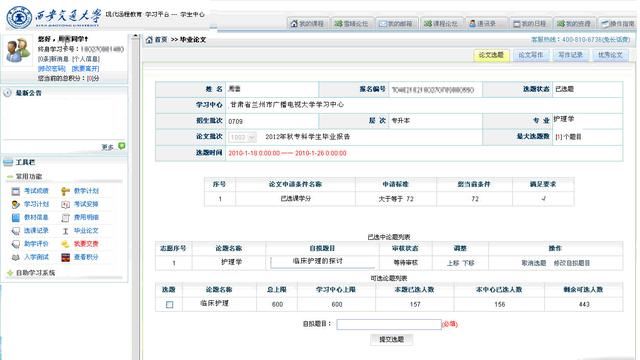Click the 已选课学分 condition cell
This screenshot has height=360, width=640.
(296, 199)
